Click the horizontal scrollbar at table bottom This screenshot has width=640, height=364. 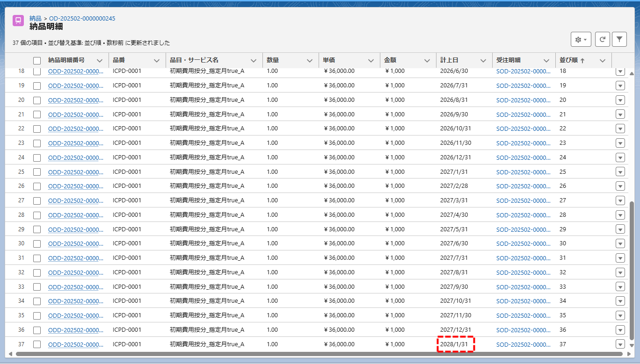tap(318, 354)
